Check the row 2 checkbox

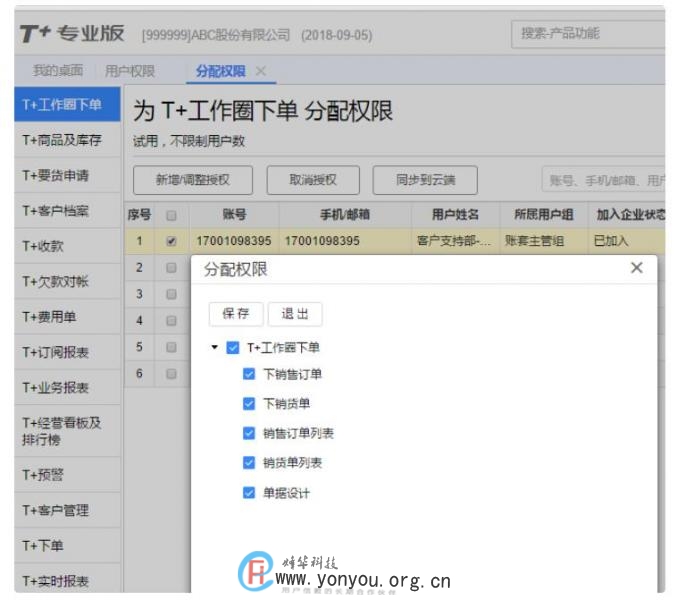click(x=171, y=268)
